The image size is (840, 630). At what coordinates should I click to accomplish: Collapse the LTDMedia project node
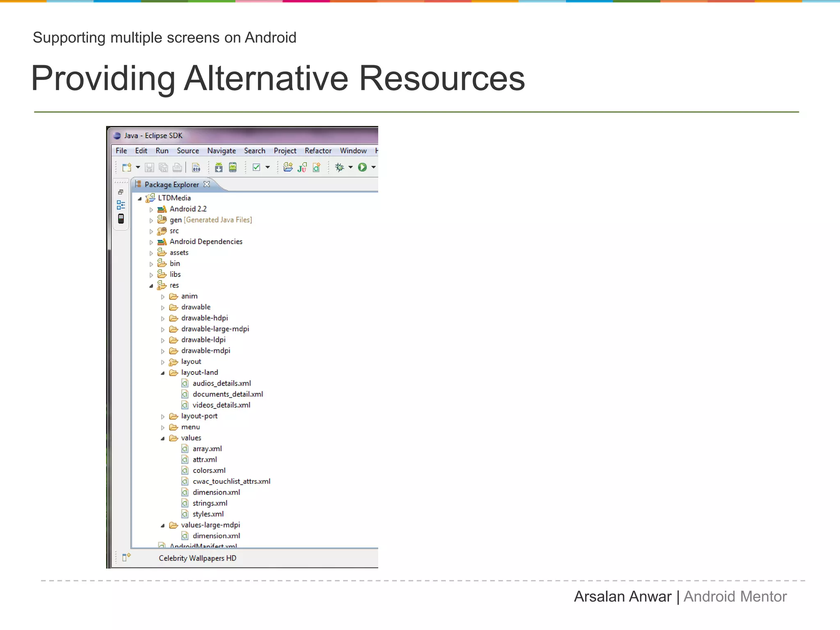(139, 199)
